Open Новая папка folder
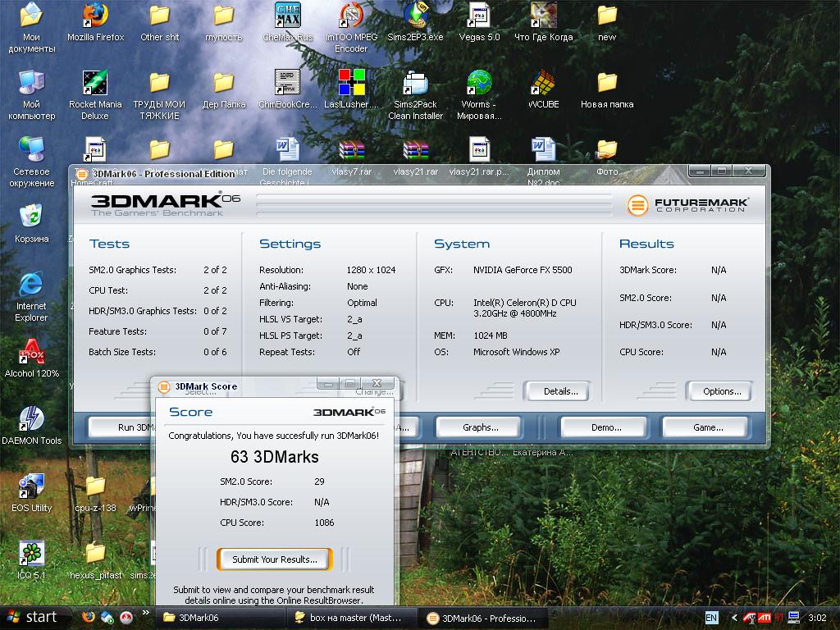 coord(607,90)
